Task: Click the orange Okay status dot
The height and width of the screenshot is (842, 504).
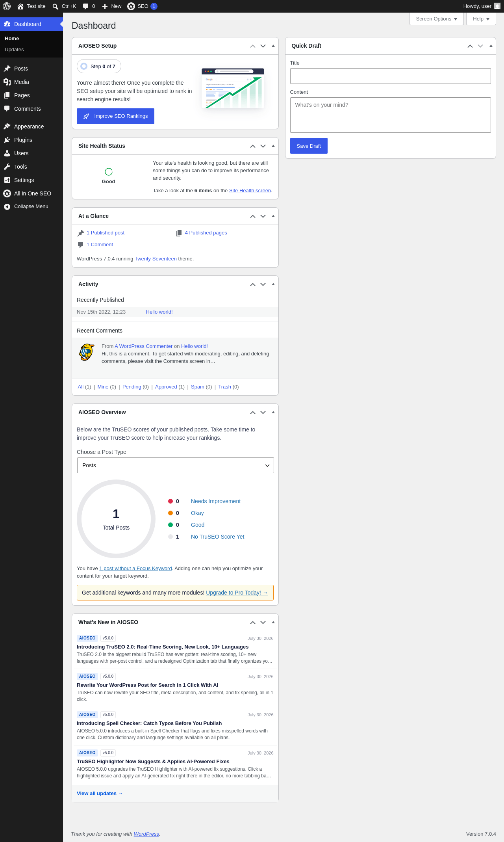Action: click(x=170, y=513)
